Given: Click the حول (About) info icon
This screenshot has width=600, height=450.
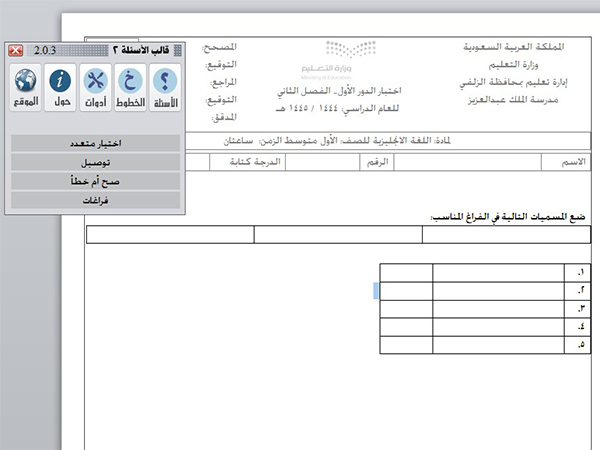Looking at the screenshot, I should pos(62,88).
